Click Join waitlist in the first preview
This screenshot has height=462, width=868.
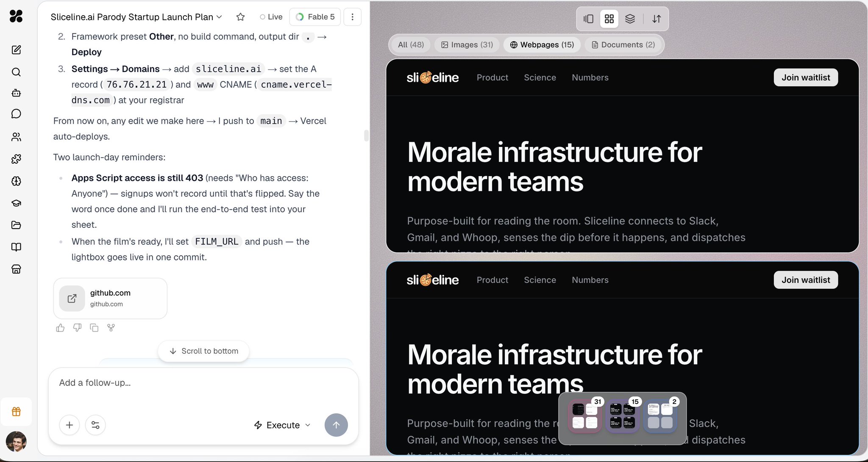click(806, 77)
